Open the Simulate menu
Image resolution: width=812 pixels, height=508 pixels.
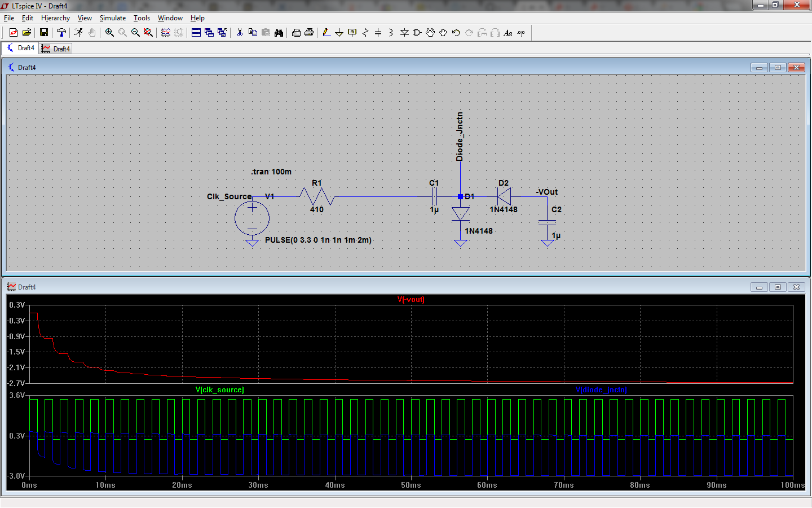tap(113, 18)
